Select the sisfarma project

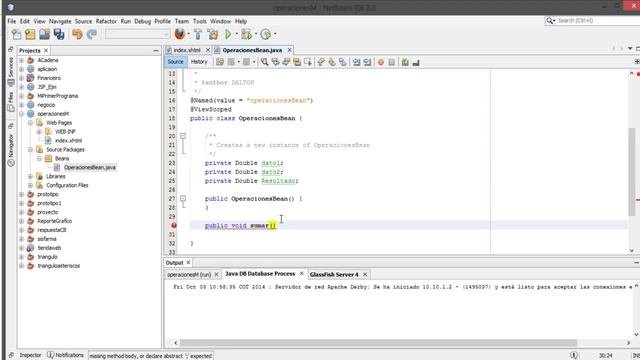[47, 239]
